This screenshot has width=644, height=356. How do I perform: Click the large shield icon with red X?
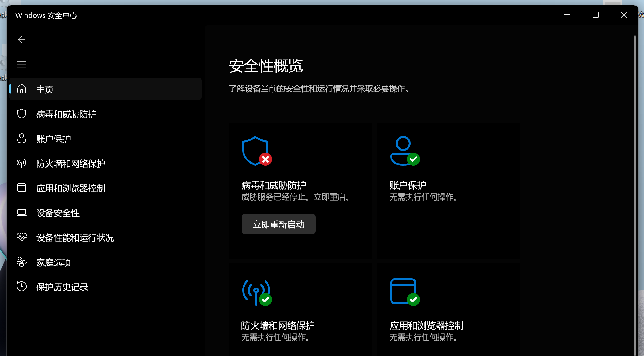pos(257,151)
